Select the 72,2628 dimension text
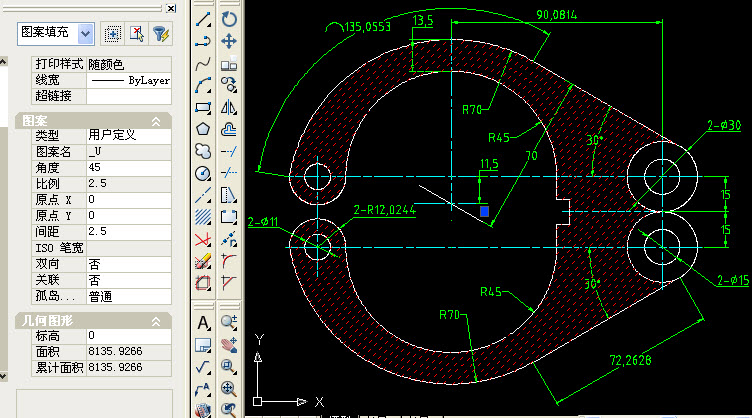The height and width of the screenshot is (418, 752). click(x=630, y=360)
